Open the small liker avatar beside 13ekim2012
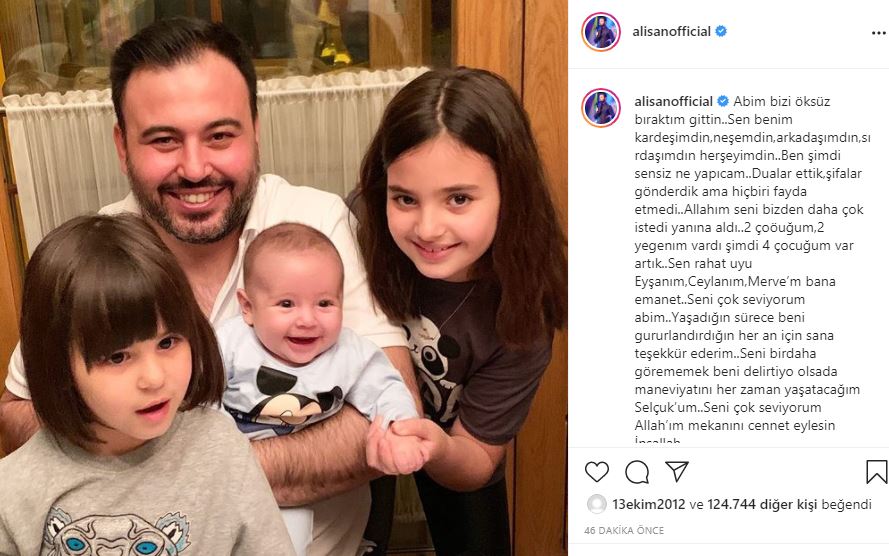This screenshot has height=556, width=889. click(596, 504)
